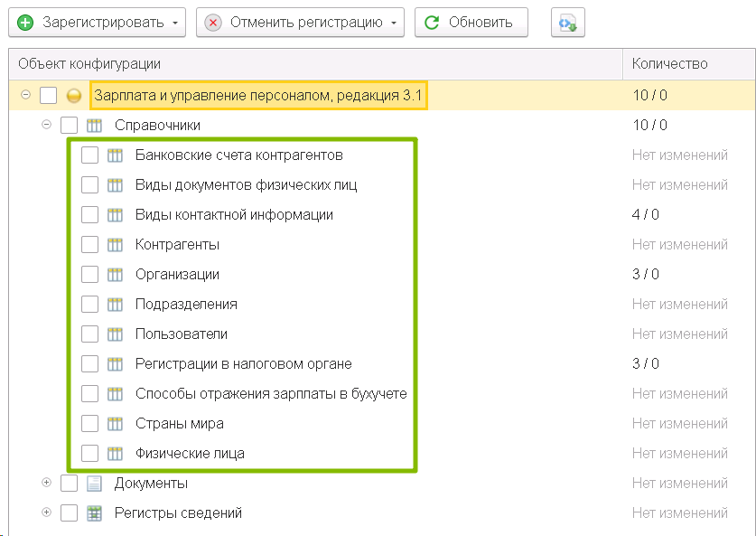
Task: Click the Объект конфигурации column header
Action: click(89, 63)
